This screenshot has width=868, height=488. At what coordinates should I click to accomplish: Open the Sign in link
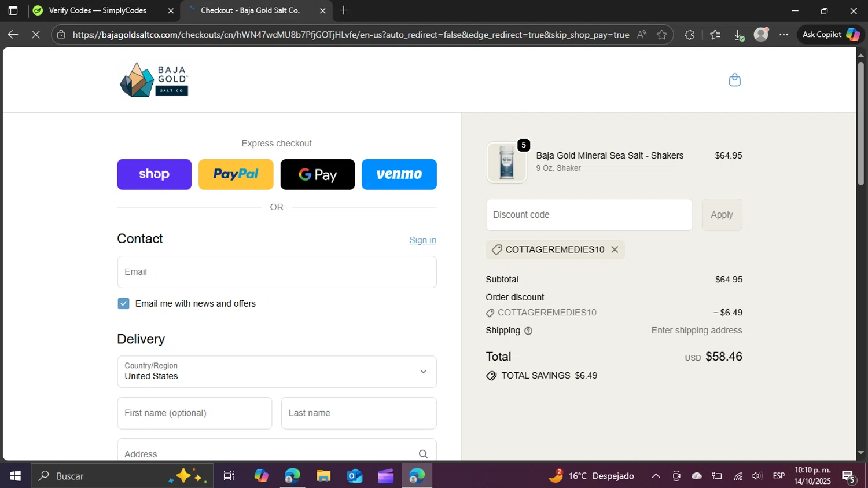pyautogui.click(x=423, y=240)
